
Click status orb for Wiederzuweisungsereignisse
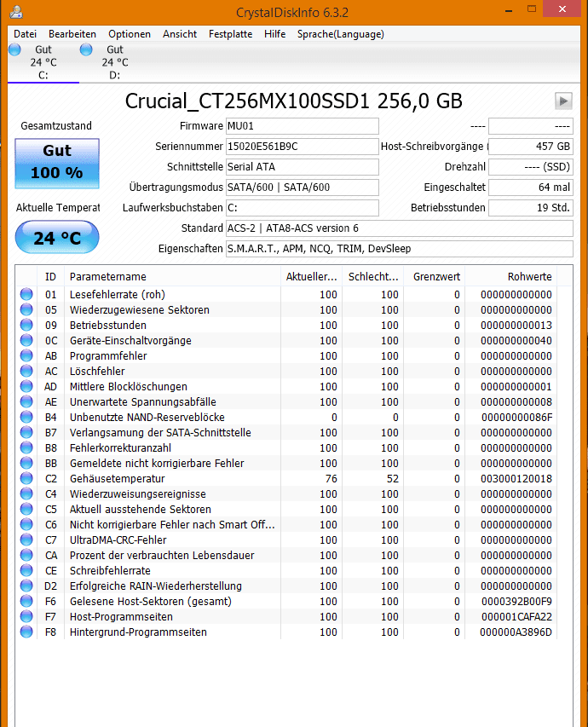(x=26, y=493)
